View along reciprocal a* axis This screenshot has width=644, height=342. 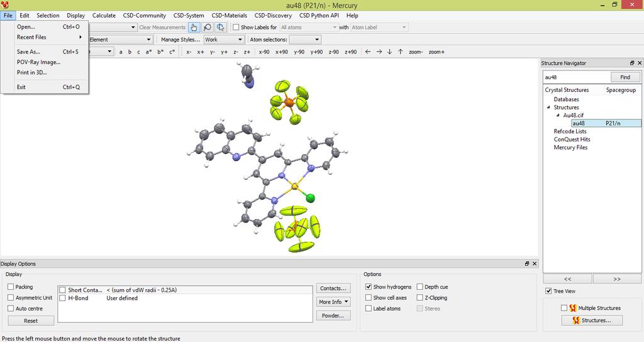148,52
